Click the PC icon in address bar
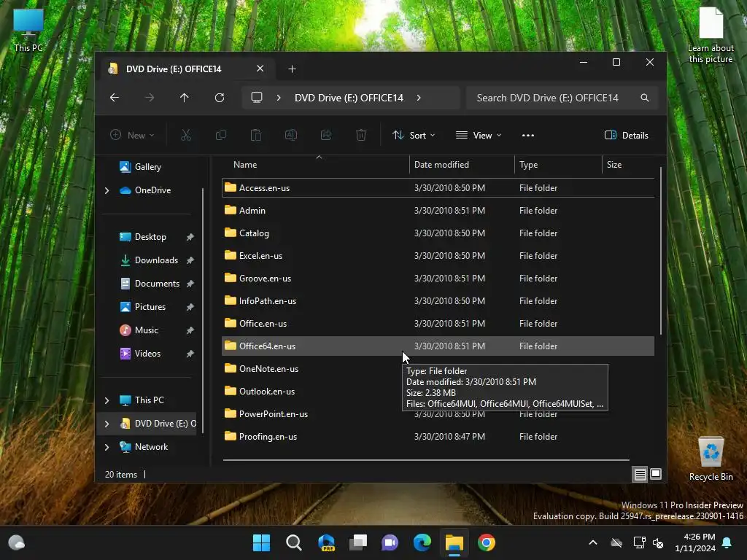The height and width of the screenshot is (560, 747). [x=257, y=98]
